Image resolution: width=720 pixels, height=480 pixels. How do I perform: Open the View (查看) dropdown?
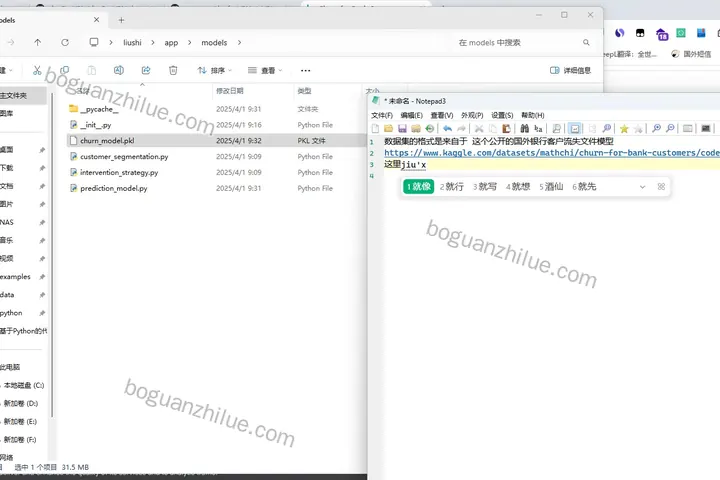(x=265, y=70)
